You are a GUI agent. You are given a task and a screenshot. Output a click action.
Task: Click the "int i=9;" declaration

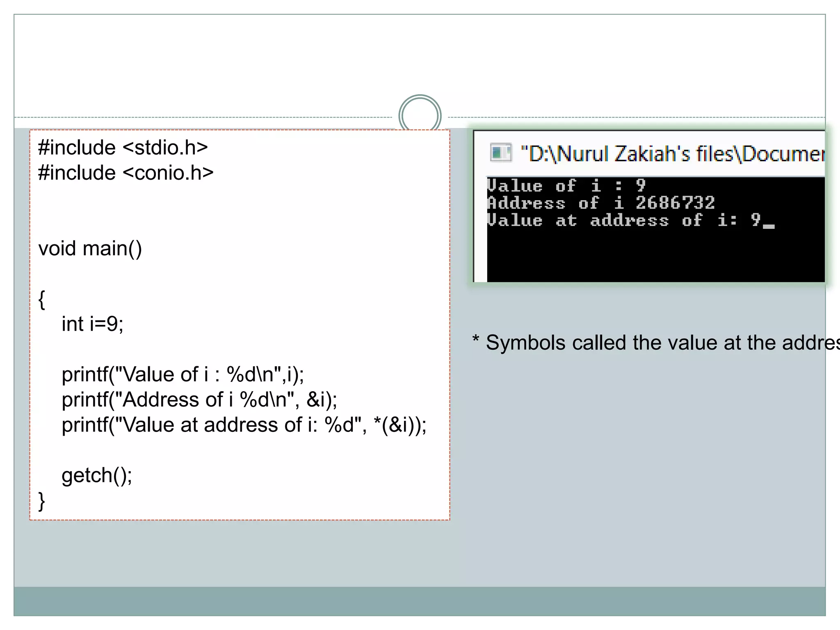click(x=92, y=324)
